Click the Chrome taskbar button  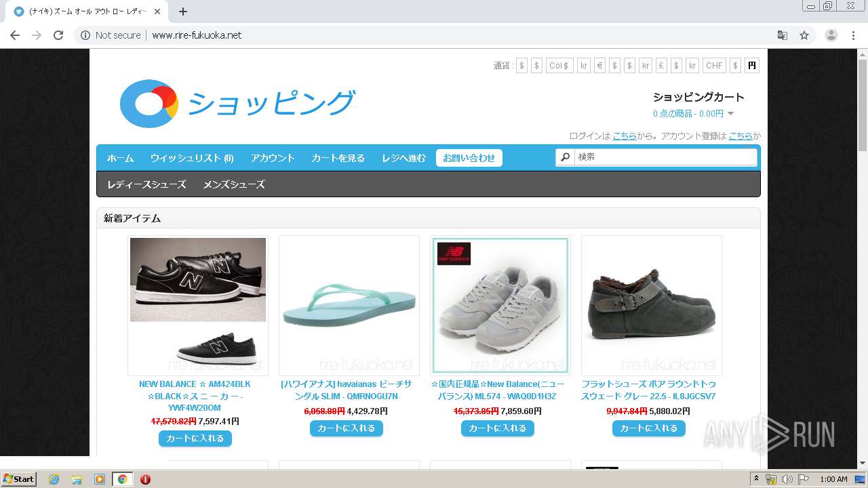point(122,479)
